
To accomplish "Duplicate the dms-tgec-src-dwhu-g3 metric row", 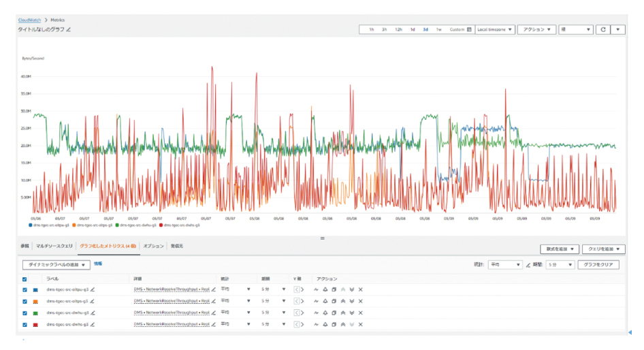I will 334,313.
